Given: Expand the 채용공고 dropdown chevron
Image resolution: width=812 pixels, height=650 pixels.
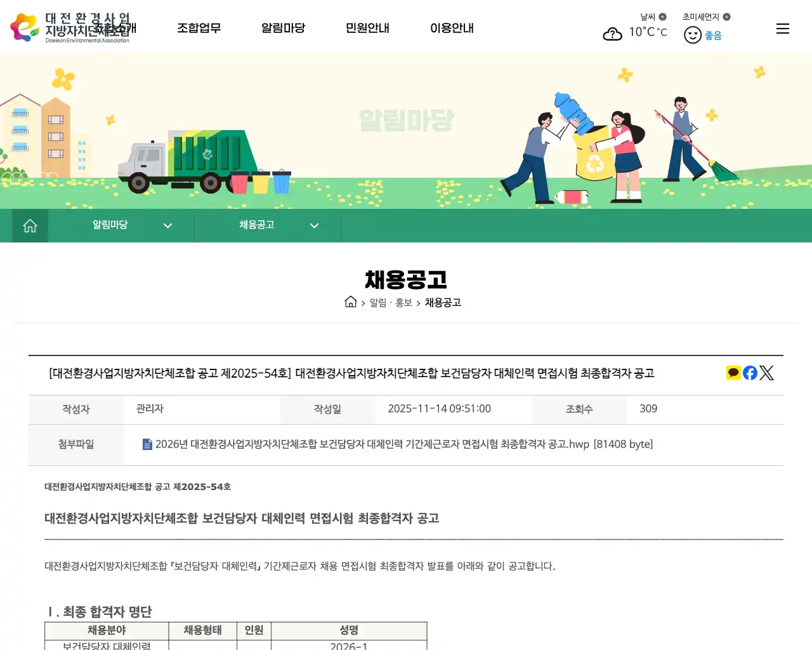Looking at the screenshot, I should 314,225.
